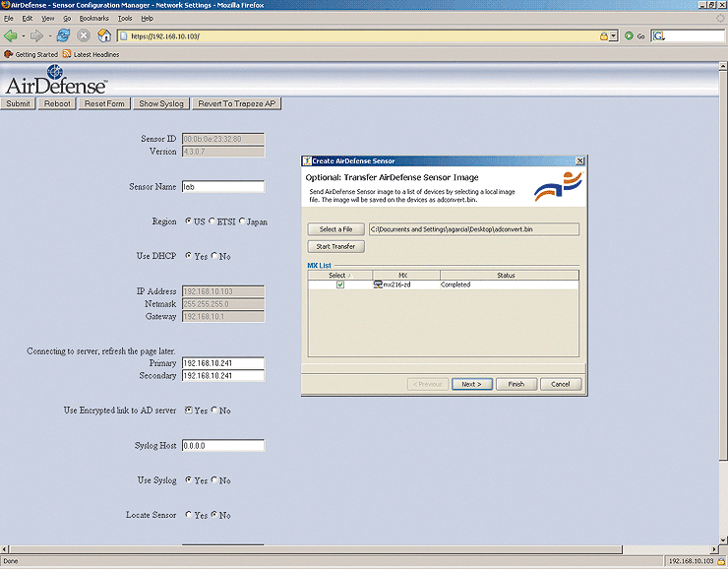Close the Create AirDefense Sensor dialog
728x569 pixels.
coord(579,160)
